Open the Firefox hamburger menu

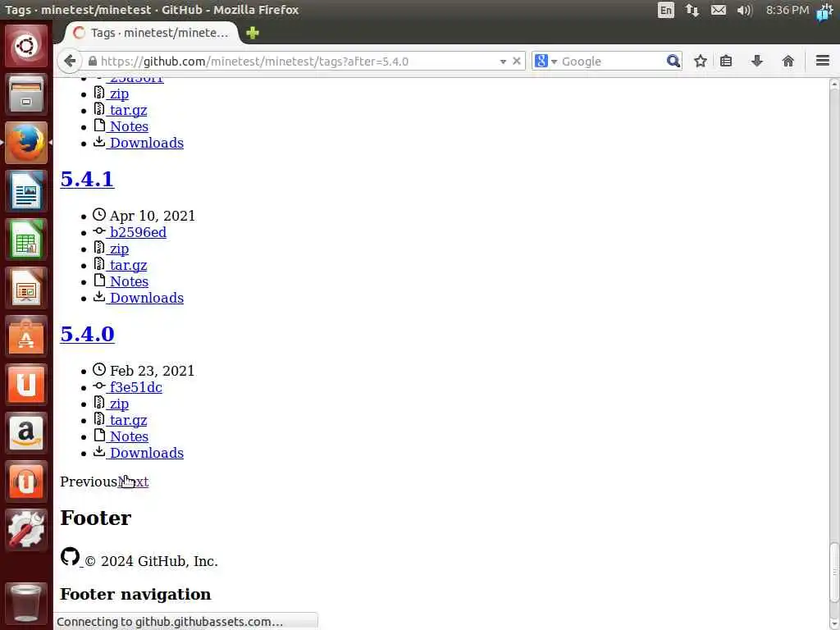point(823,61)
